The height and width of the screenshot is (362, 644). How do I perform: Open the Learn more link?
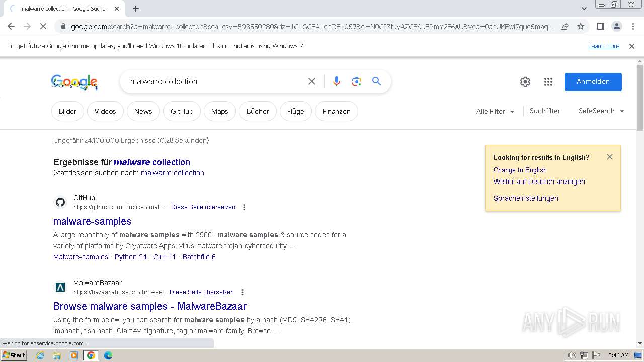(x=604, y=46)
